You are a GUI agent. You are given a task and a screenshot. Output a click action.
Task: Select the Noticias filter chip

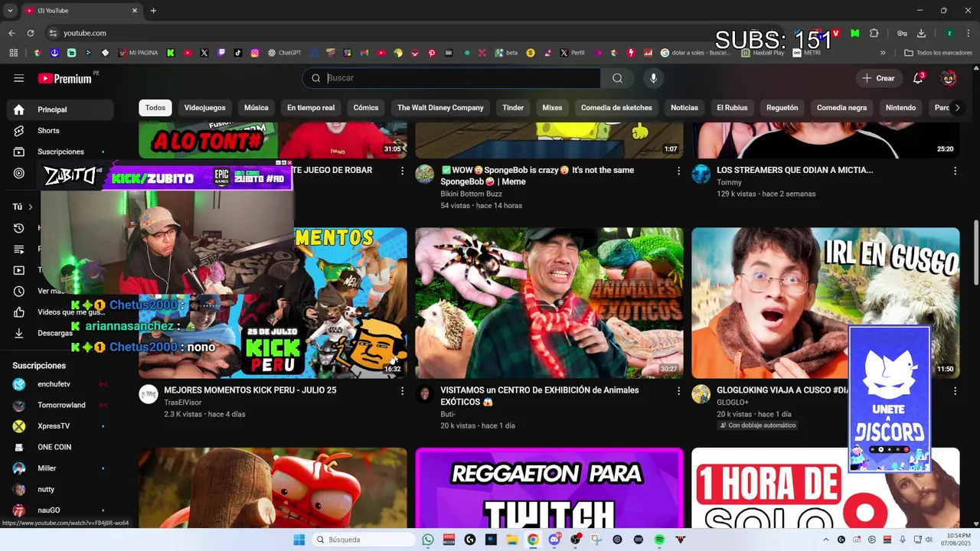[x=684, y=108]
